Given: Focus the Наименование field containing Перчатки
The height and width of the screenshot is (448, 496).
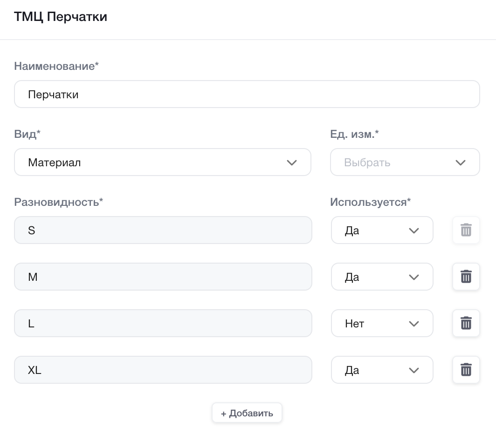Looking at the screenshot, I should [247, 95].
